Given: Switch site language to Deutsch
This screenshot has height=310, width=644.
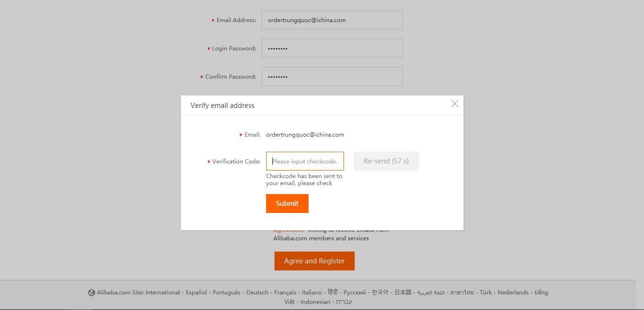Looking at the screenshot, I should [257, 293].
